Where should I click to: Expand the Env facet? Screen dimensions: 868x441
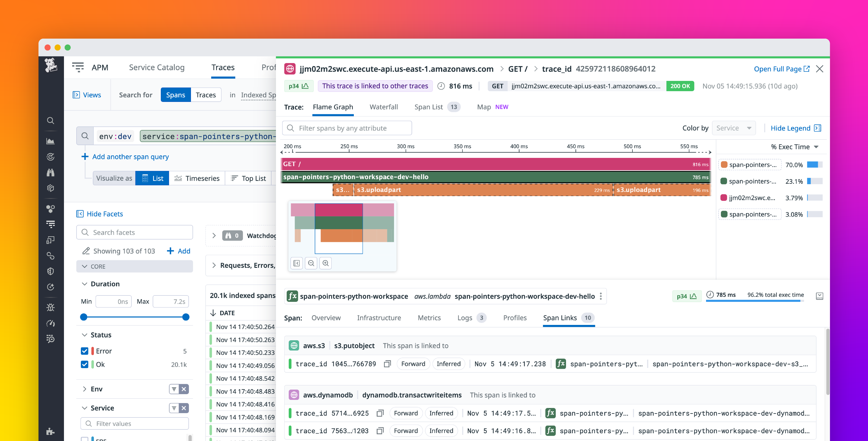click(x=85, y=389)
